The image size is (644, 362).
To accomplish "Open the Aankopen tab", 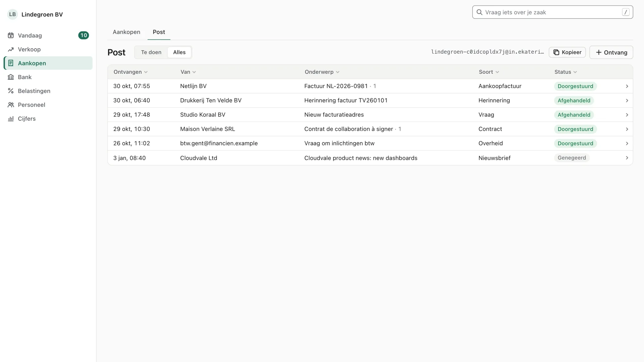I will click(x=126, y=32).
